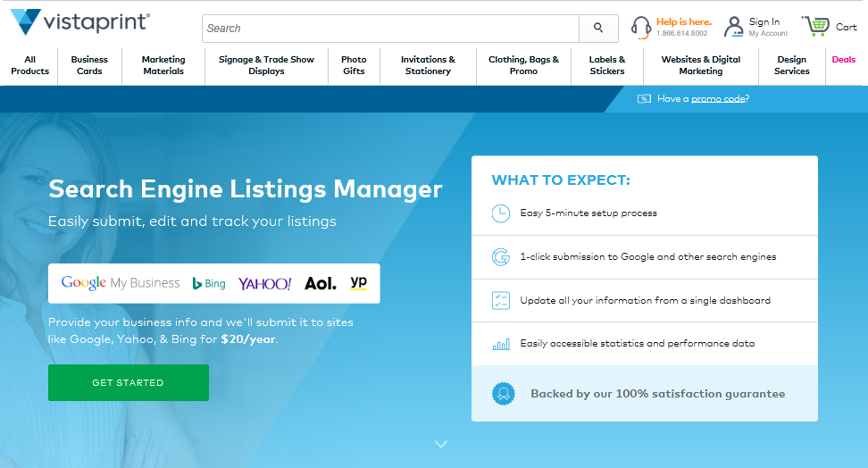The width and height of the screenshot is (868, 468).
Task: Click the GET STARTED button
Action: click(x=129, y=383)
